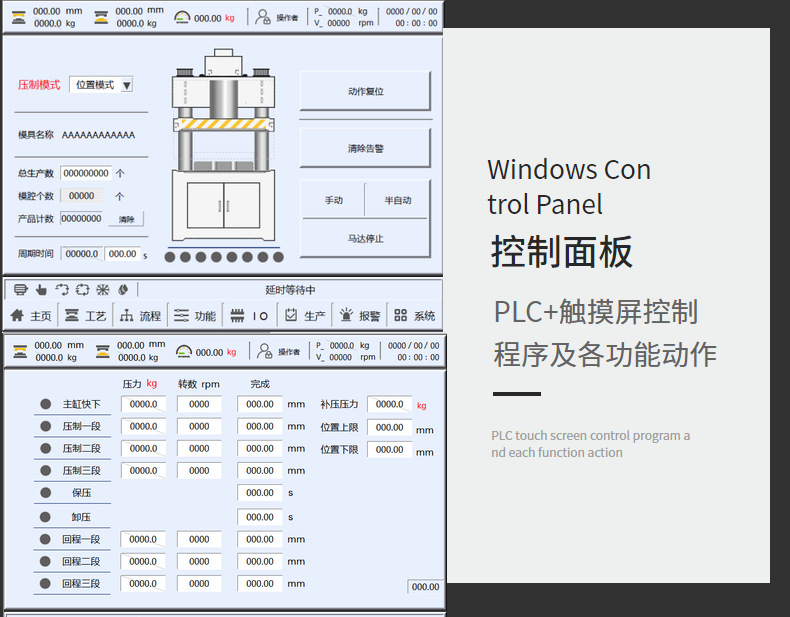Click the 000.00 field at the process screen's lower-right corner
The height and width of the screenshot is (617, 790).
click(x=425, y=587)
